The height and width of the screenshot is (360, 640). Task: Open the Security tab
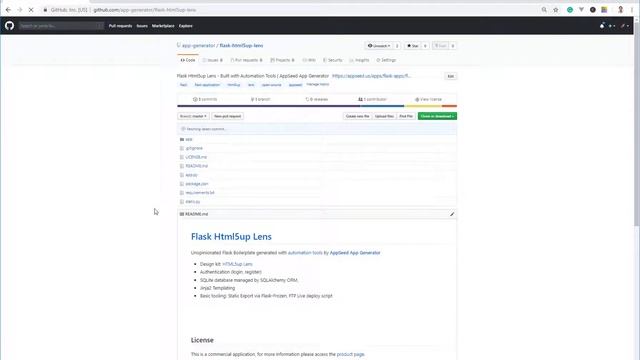332,60
